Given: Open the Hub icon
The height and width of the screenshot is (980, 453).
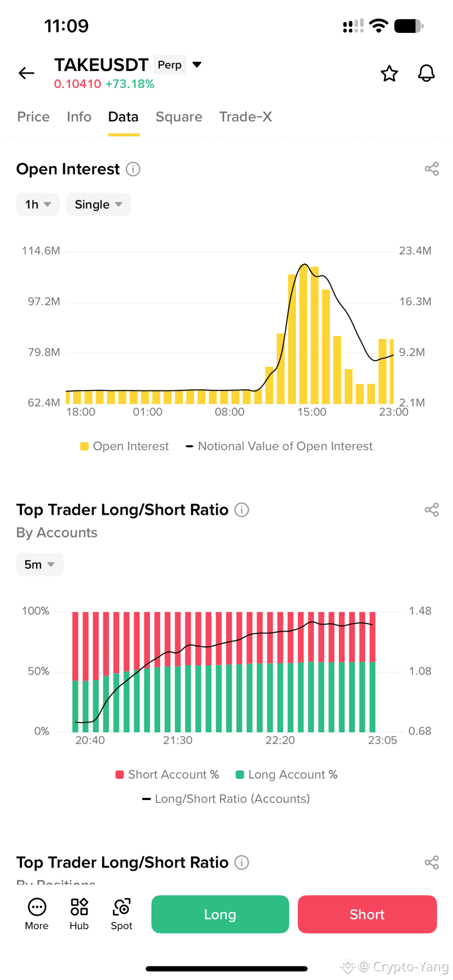Looking at the screenshot, I should coord(79,914).
